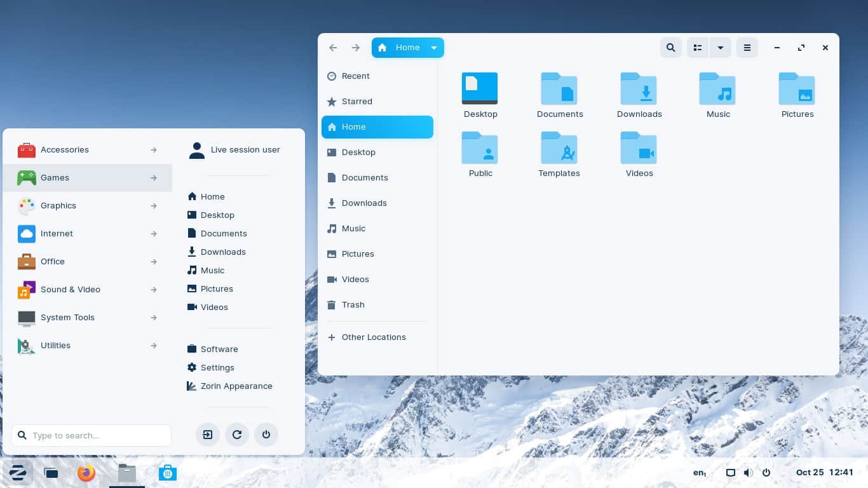Select Recent in Files sidebar
The image size is (868, 488).
(x=377, y=76)
